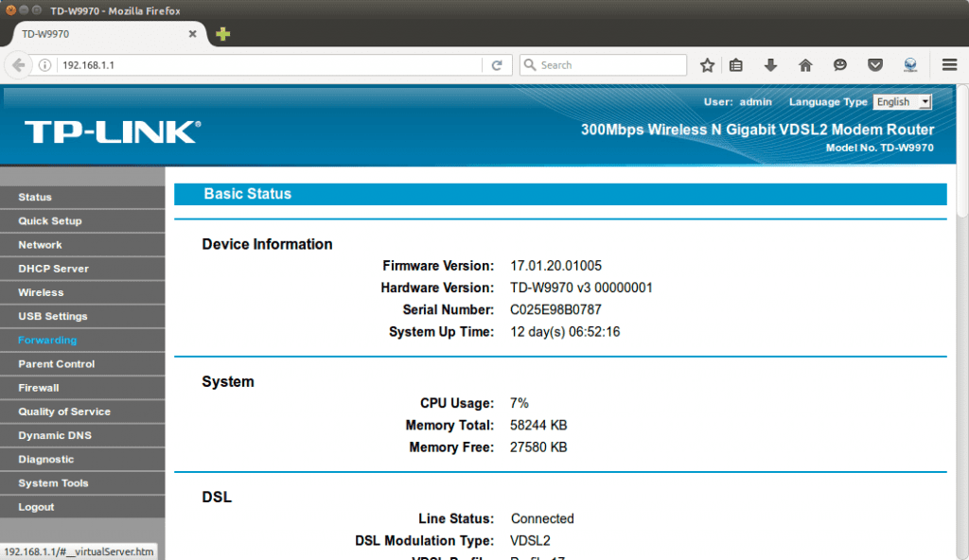Image resolution: width=969 pixels, height=560 pixels.
Task: Click CPU usage value 7%
Action: coord(520,403)
